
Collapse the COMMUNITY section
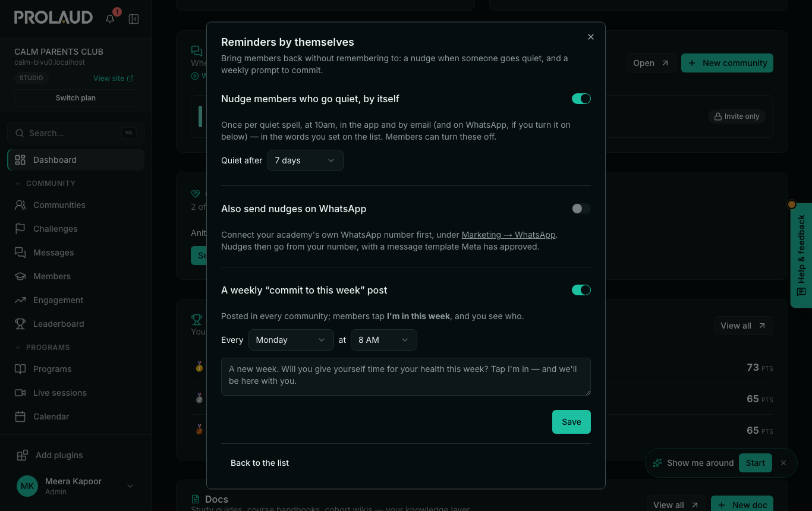point(45,184)
